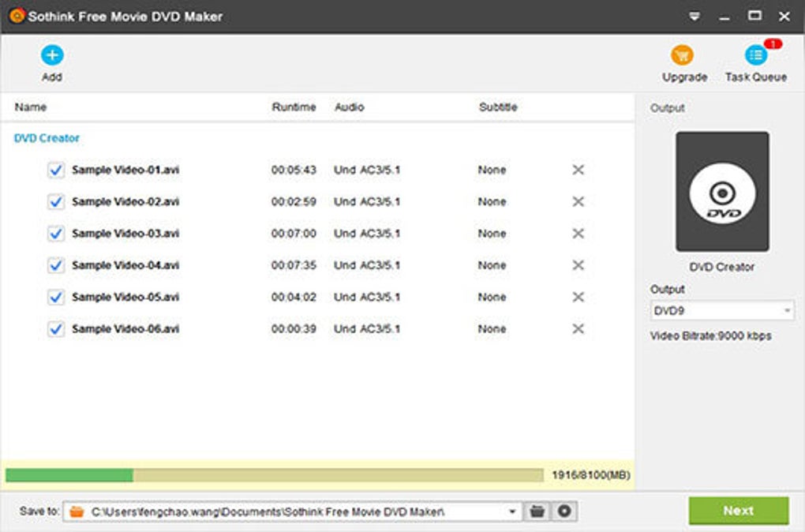
Task: Open the Task Queue icon
Action: tap(756, 55)
